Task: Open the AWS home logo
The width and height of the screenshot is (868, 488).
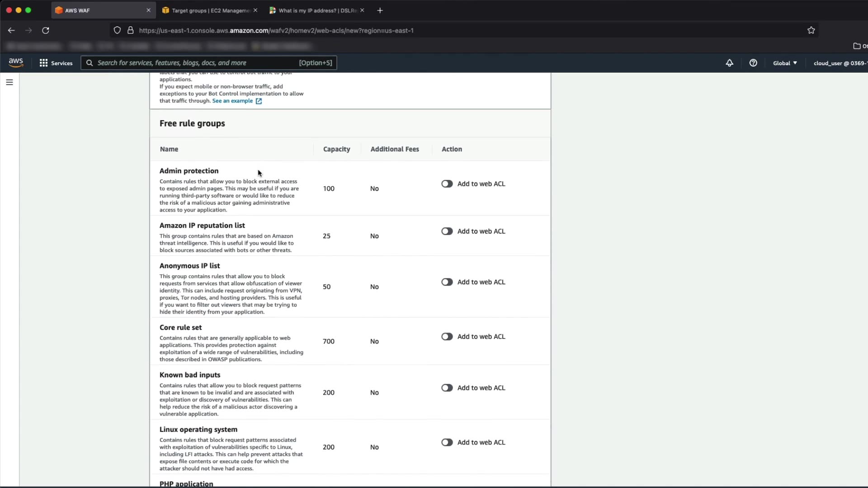Action: point(16,63)
